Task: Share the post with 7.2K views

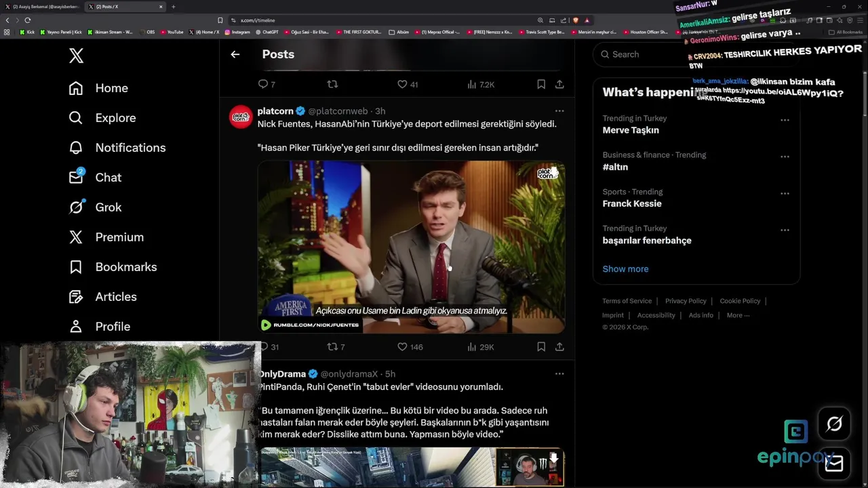Action: click(559, 84)
